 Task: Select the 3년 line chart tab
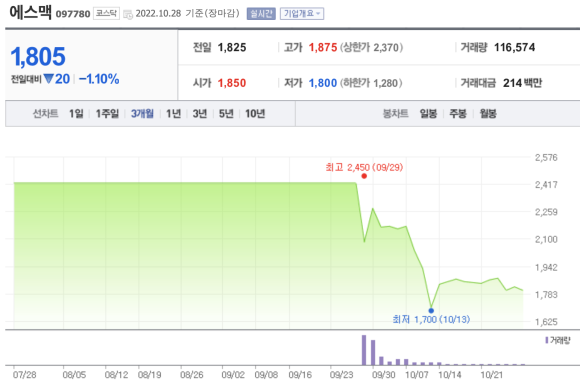(x=200, y=114)
